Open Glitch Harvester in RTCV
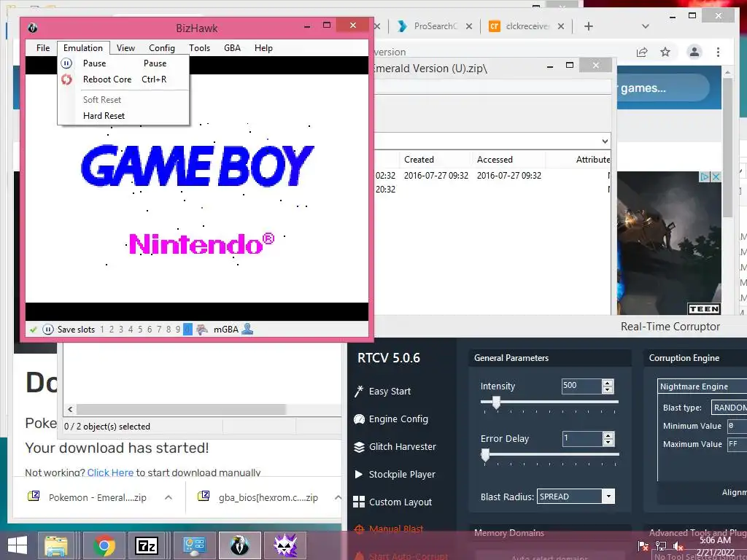Image resolution: width=747 pixels, height=560 pixels. point(395,447)
